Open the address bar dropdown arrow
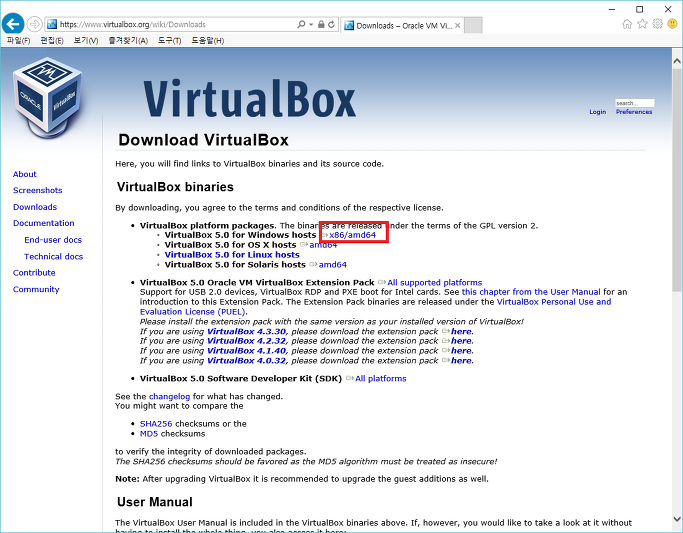 point(311,24)
